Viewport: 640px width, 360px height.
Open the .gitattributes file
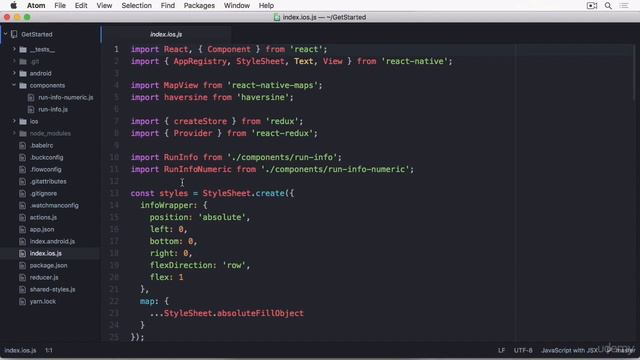pyautogui.click(x=48, y=181)
